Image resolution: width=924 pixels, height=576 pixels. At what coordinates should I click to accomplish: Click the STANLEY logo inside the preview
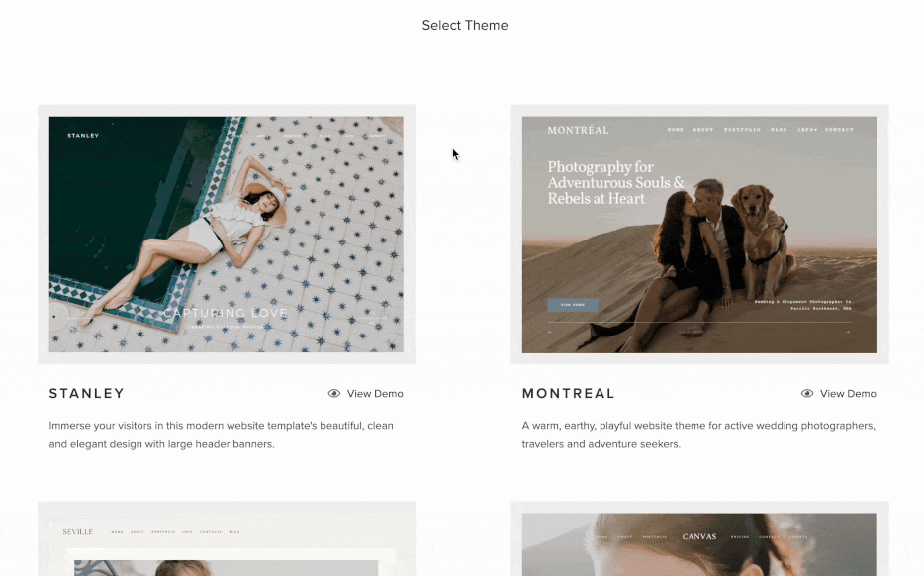click(83, 135)
